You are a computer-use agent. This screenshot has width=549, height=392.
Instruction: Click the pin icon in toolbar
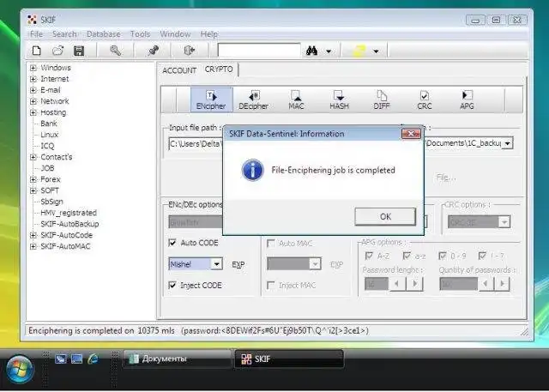(153, 51)
